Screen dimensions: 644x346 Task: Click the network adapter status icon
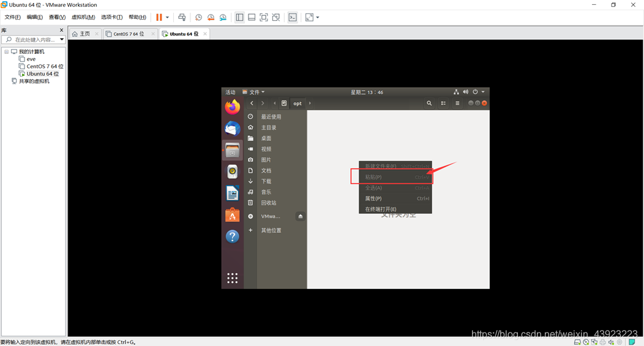[x=594, y=342]
